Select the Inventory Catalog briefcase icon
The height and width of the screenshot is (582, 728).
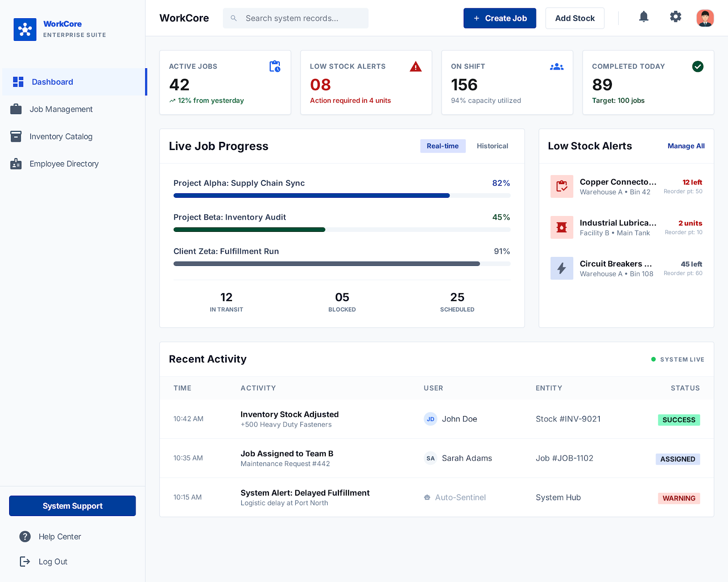[16, 136]
